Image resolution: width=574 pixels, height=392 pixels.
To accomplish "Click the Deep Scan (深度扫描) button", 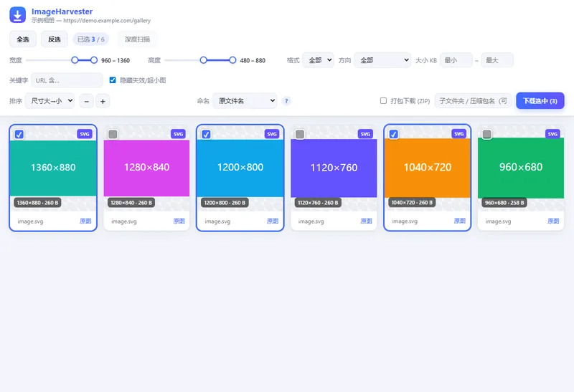I will point(137,39).
